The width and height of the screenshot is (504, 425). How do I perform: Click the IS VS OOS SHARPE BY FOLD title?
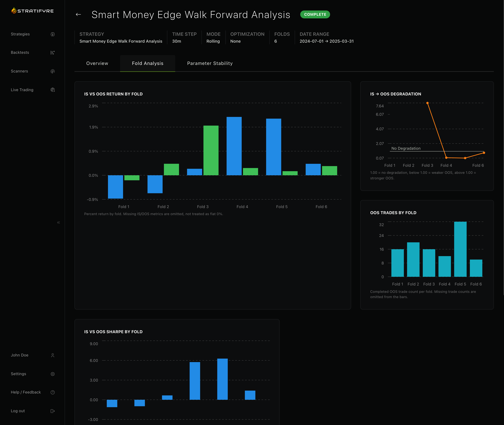click(x=113, y=332)
